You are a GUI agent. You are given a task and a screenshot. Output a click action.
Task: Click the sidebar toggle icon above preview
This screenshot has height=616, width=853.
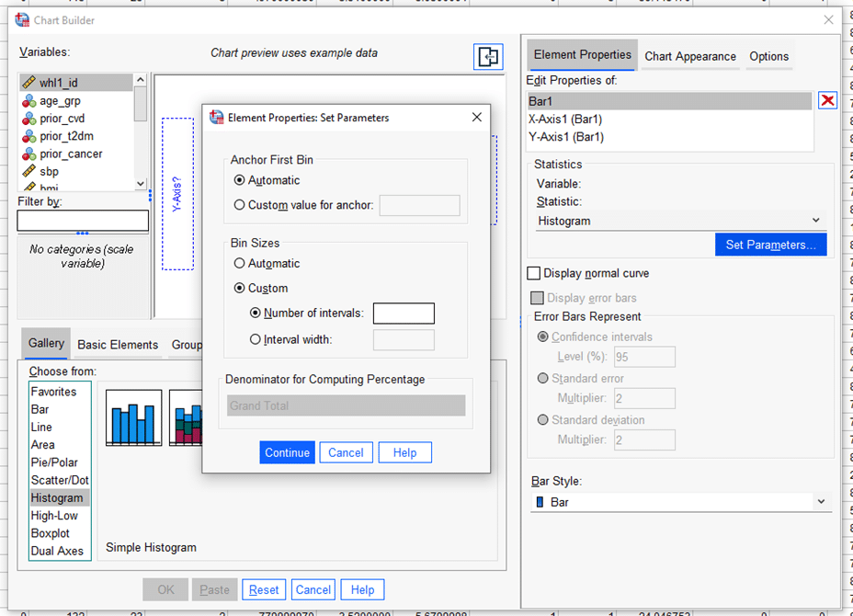488,57
